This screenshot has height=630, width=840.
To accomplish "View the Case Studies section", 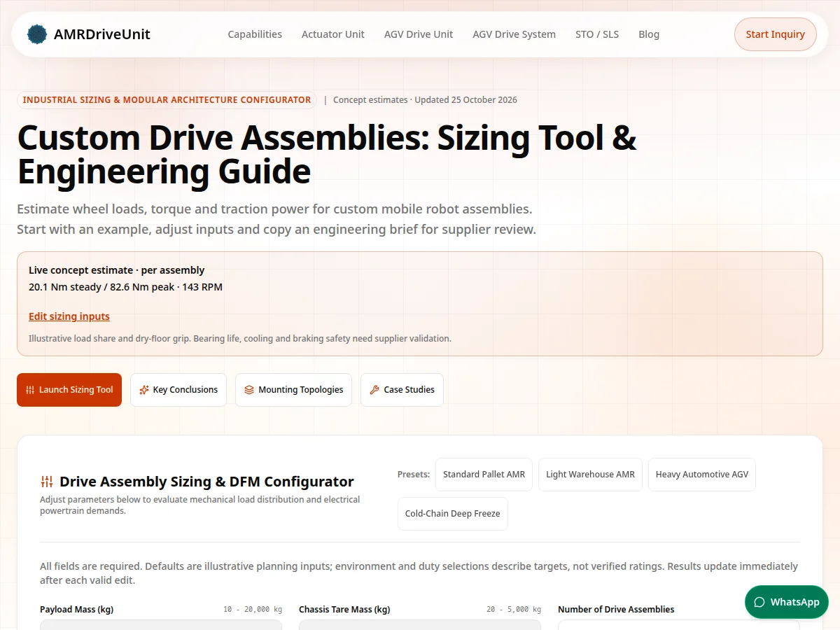I will (x=402, y=390).
